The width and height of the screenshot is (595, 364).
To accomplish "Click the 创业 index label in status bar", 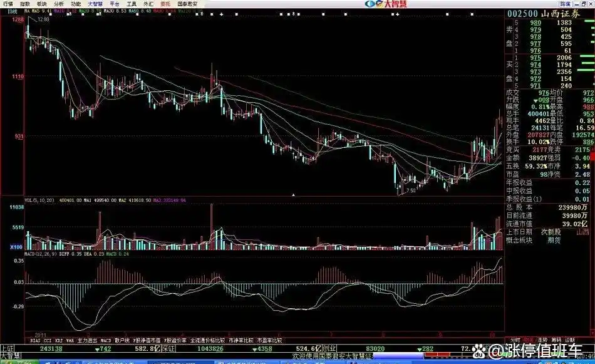I will 329,348.
